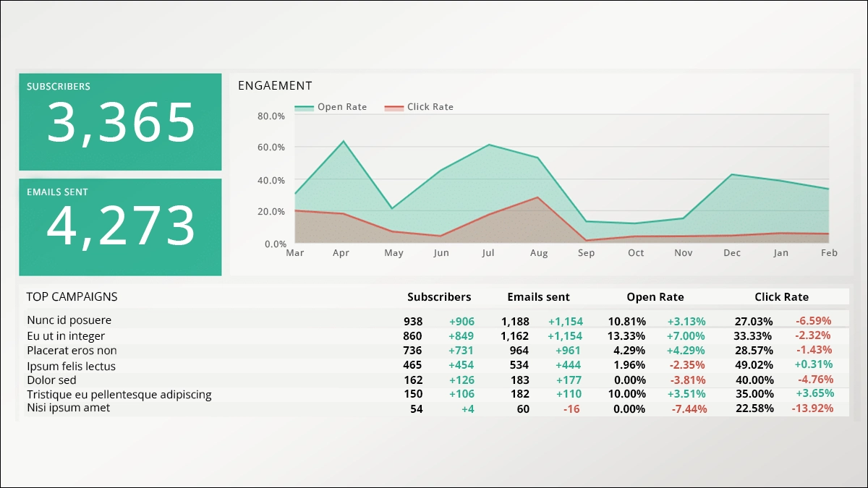Select the Tristique eu pellentesque adipiscing campaign
The width and height of the screenshot is (868, 488).
coord(119,395)
